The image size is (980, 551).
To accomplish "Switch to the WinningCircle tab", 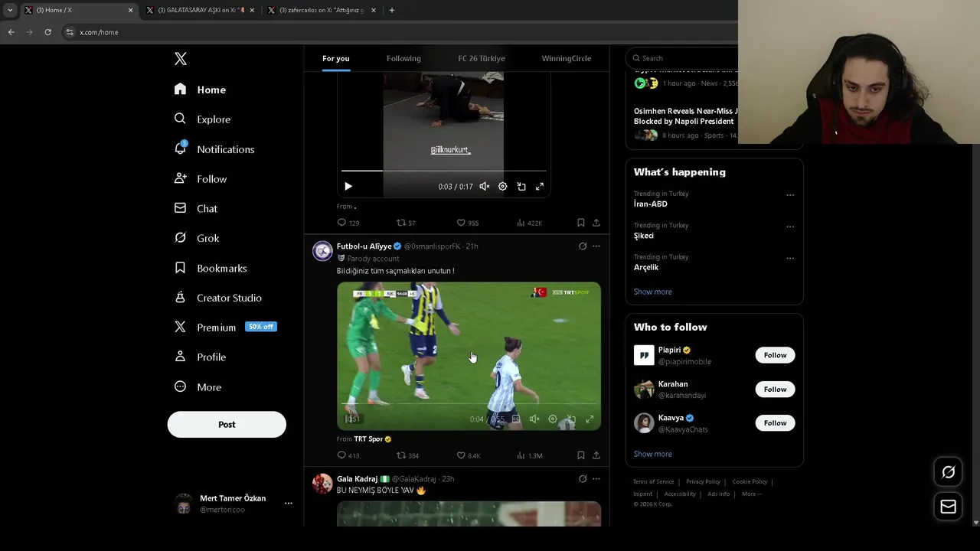I will click(567, 58).
